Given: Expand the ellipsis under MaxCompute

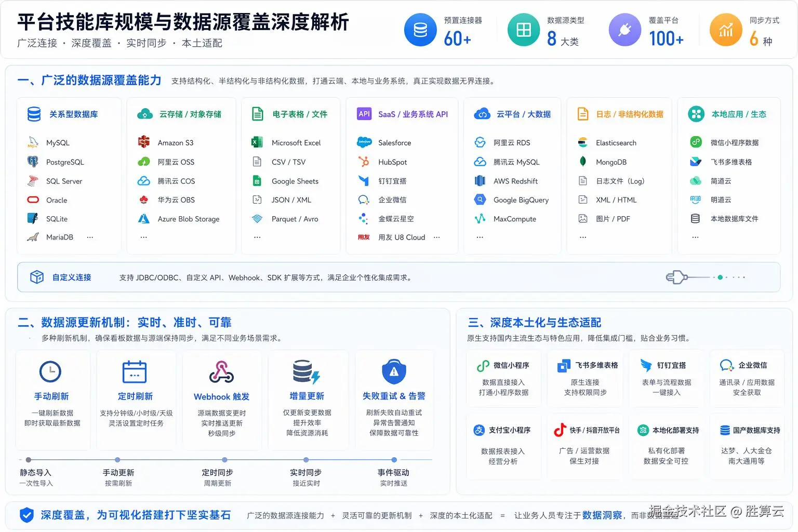Looking at the screenshot, I should (480, 237).
